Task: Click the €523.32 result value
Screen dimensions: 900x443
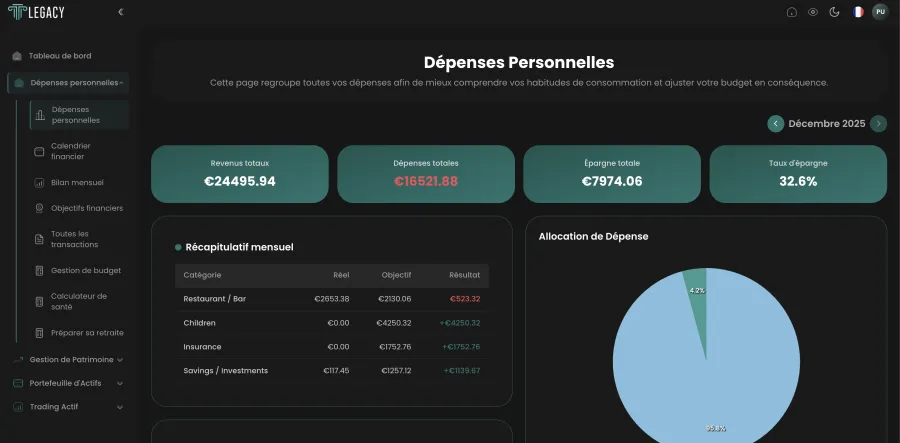Action: tap(465, 299)
